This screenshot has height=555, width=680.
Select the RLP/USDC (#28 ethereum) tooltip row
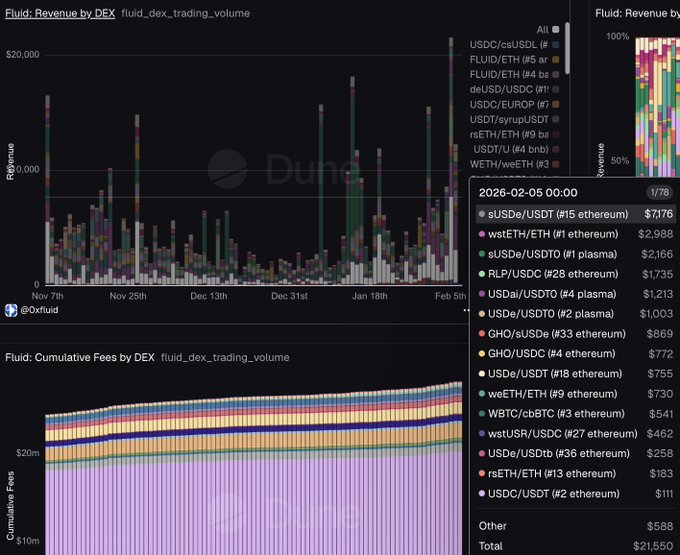(x=575, y=274)
